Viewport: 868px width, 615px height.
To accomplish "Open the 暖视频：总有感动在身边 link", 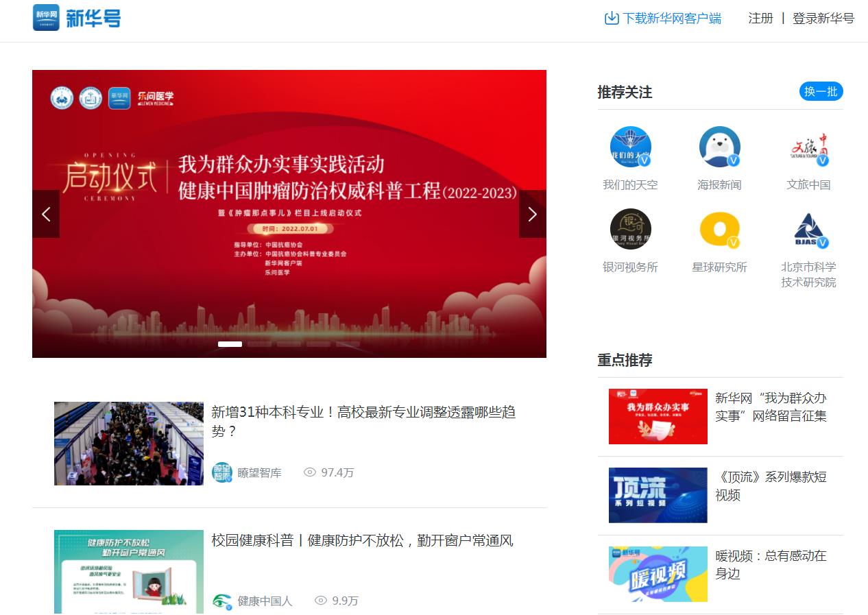I will 771,565.
